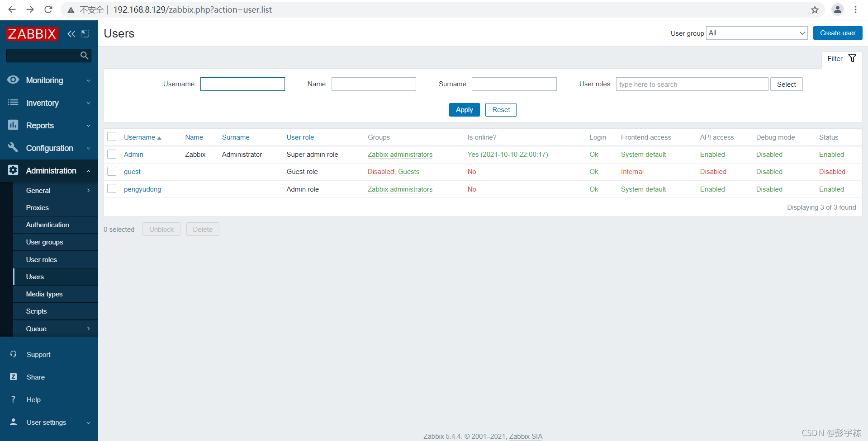Focus the User roles search field
Screen dimensions: 868x441
coord(692,84)
